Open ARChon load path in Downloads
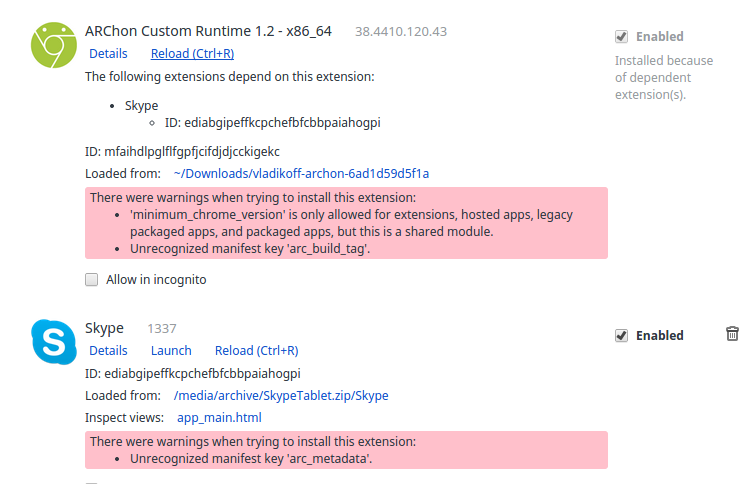Image resolution: width=751 pixels, height=484 pixels. [301, 173]
